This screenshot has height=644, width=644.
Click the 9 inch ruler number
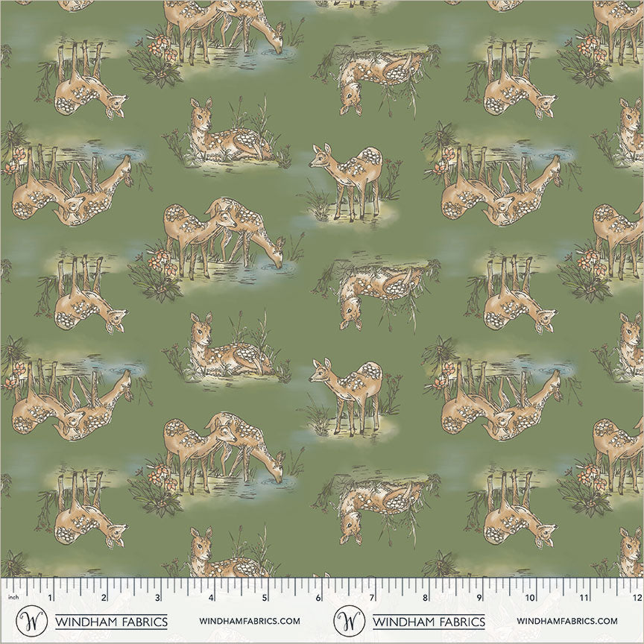(x=478, y=598)
